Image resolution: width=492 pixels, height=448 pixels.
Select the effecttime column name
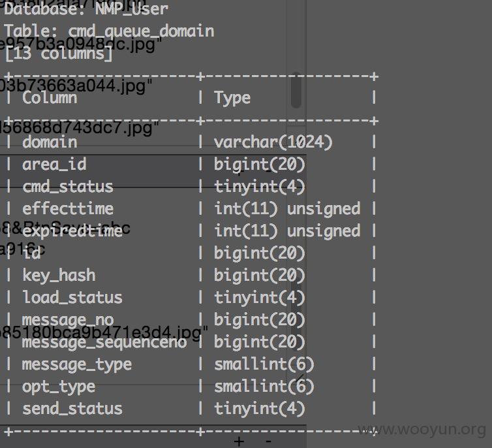68,209
